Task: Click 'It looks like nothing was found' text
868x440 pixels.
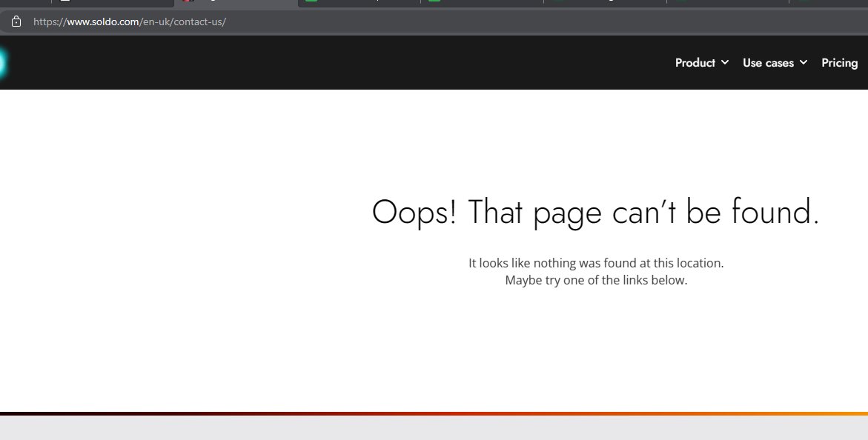Action: [596, 263]
